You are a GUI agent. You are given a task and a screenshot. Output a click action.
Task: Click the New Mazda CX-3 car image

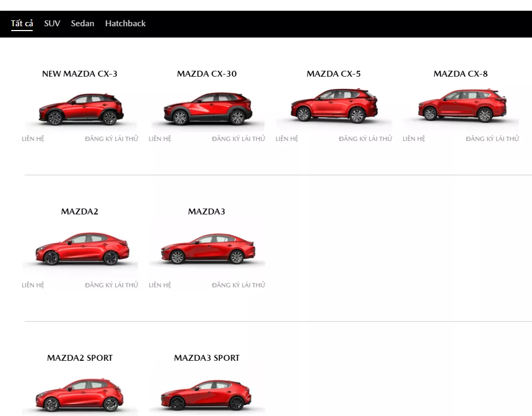click(79, 107)
